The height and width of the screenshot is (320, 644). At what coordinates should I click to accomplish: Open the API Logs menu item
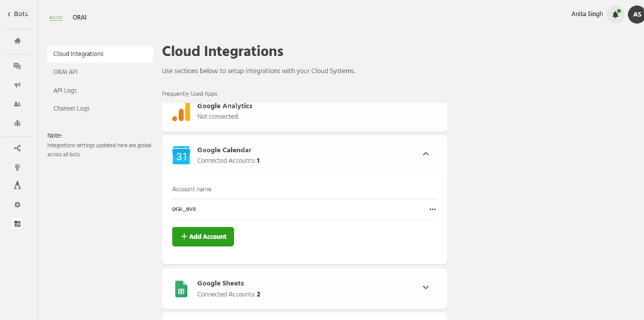[65, 90]
